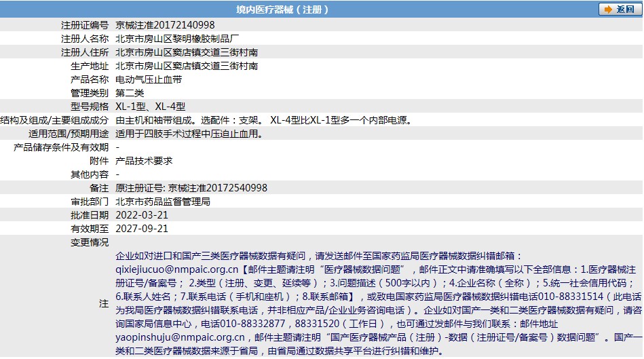The width and height of the screenshot is (644, 359).
Task: Click the 注册人名称 field label
Action: pos(85,39)
